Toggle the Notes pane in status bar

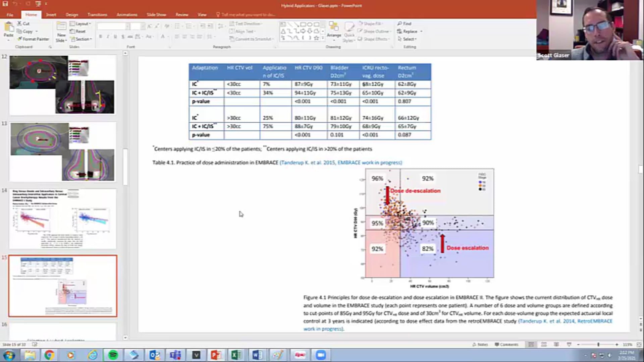[x=480, y=344]
